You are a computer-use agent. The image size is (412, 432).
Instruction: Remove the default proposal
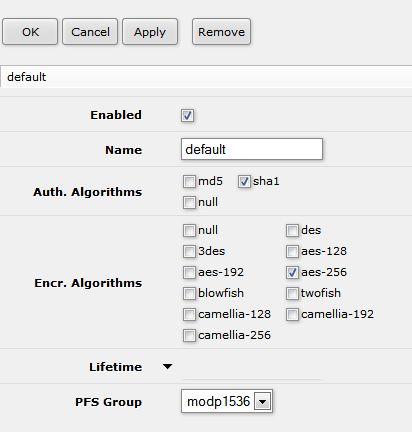click(x=221, y=32)
